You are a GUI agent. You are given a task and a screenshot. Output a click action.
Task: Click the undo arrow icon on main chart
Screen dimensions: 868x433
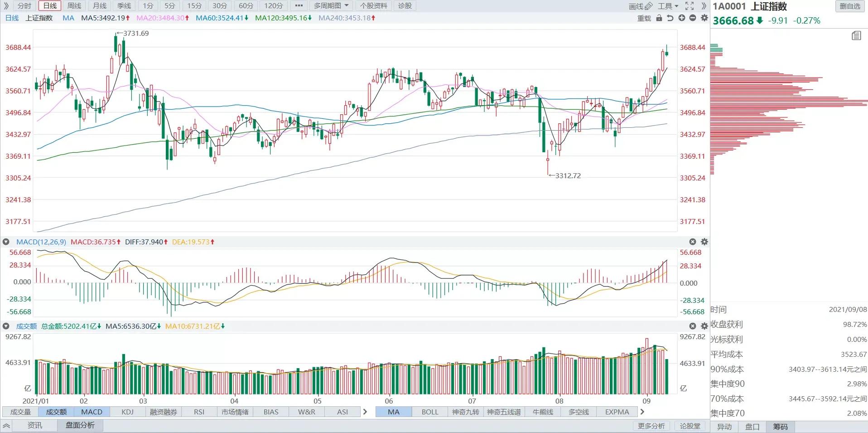tap(670, 18)
